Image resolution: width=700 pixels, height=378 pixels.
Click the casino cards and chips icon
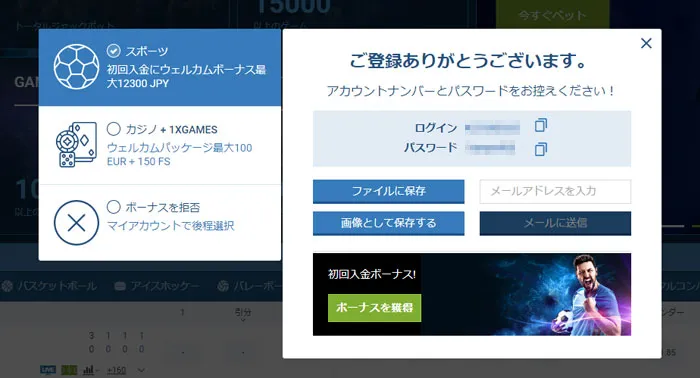pos(76,145)
